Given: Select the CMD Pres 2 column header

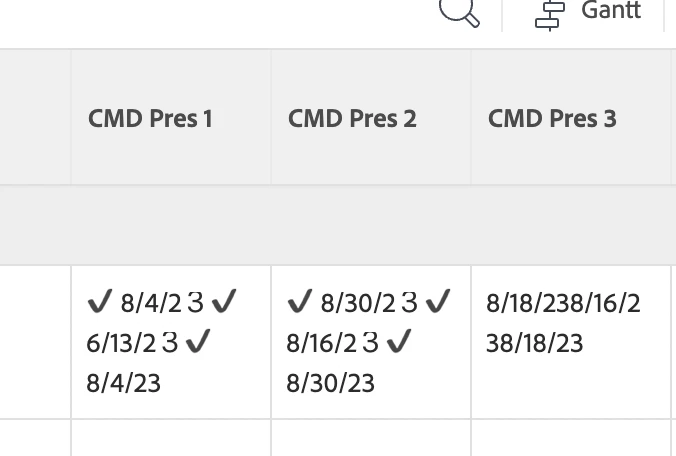Looking at the screenshot, I should (371, 118).
